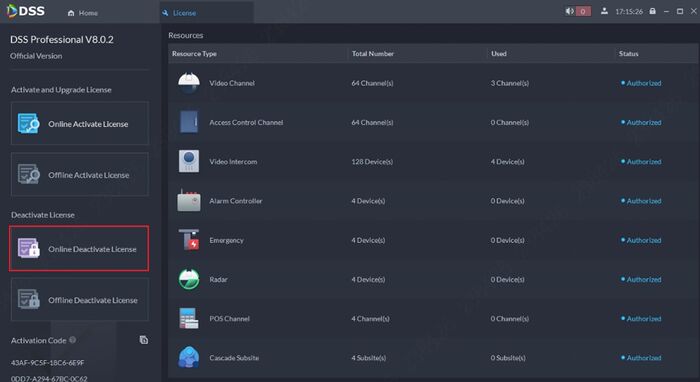This screenshot has height=382, width=700.
Task: Lock the client with padlock icon
Action: pyautogui.click(x=653, y=11)
